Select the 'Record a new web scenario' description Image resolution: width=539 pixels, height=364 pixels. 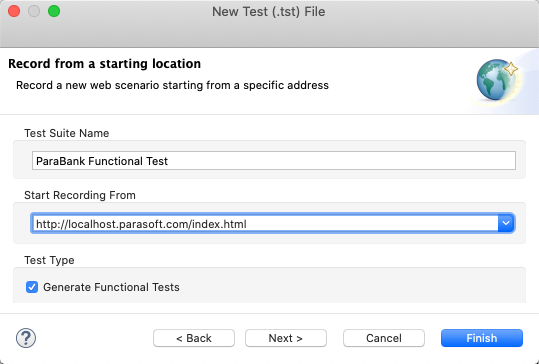[x=173, y=85]
